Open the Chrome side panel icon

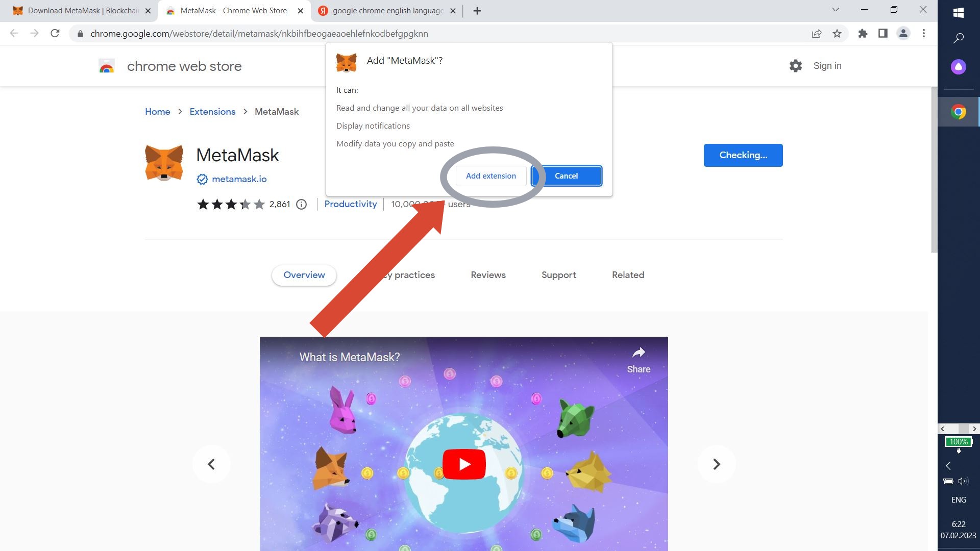point(883,34)
